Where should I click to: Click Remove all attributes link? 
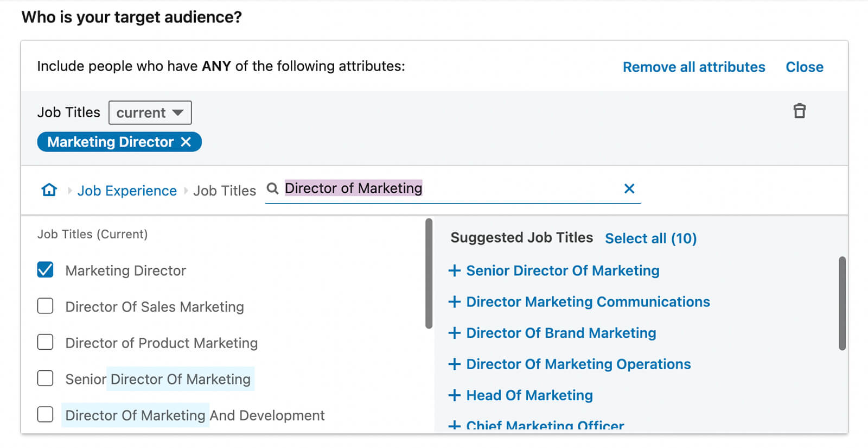(693, 67)
